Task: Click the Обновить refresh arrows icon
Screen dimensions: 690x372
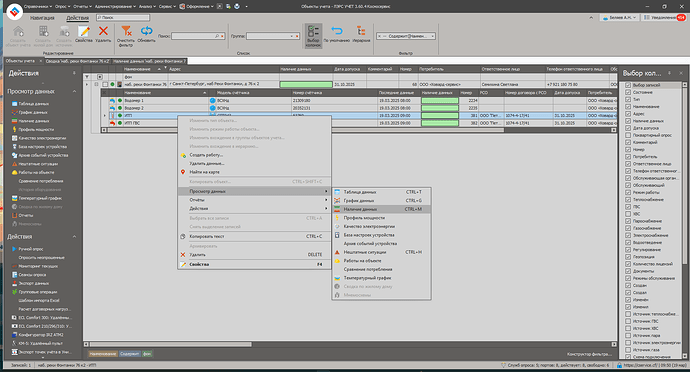Action: (146, 31)
